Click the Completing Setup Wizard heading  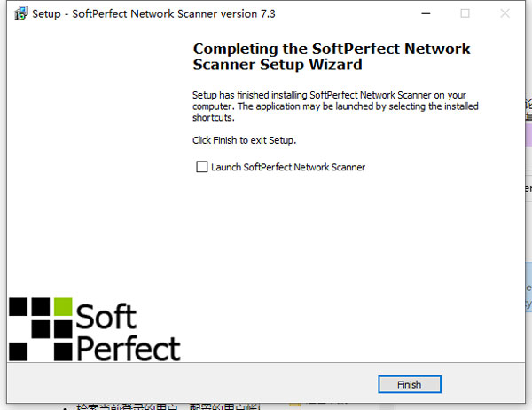332,57
